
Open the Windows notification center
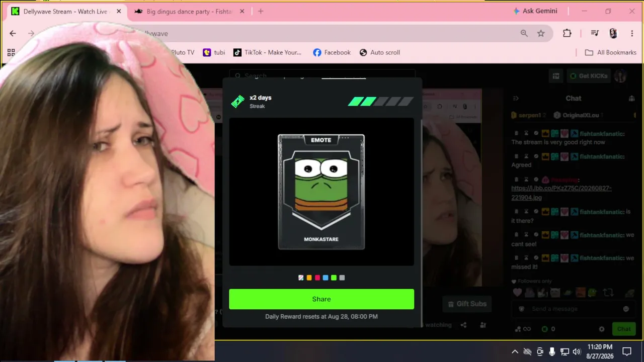627,351
